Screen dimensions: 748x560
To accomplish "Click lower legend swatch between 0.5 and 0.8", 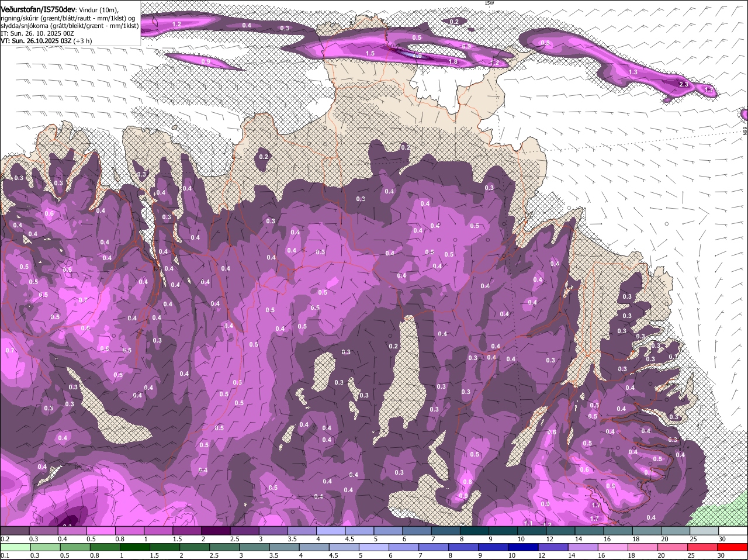I will [x=75, y=547].
